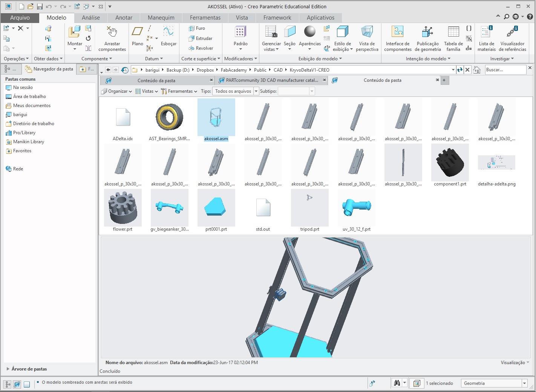
Task: Open the Tipo 'Todos os arquivos' dropdown
Action: 256,91
